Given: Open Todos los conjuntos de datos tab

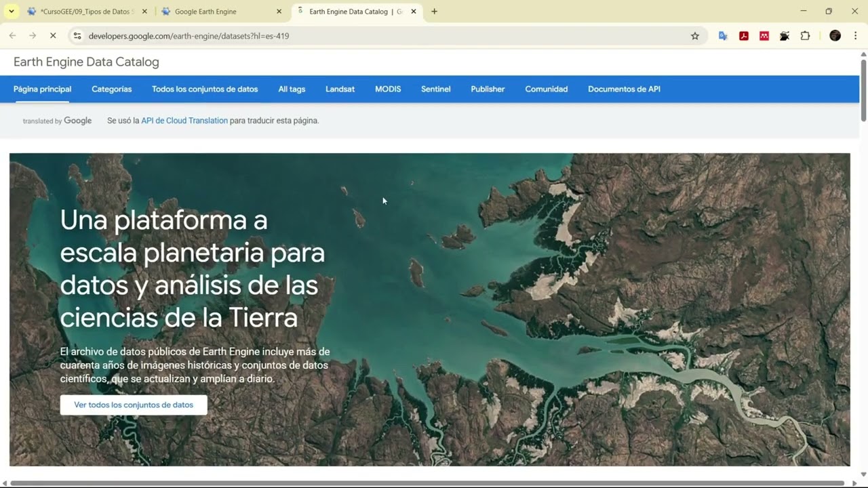Looking at the screenshot, I should pos(205,89).
